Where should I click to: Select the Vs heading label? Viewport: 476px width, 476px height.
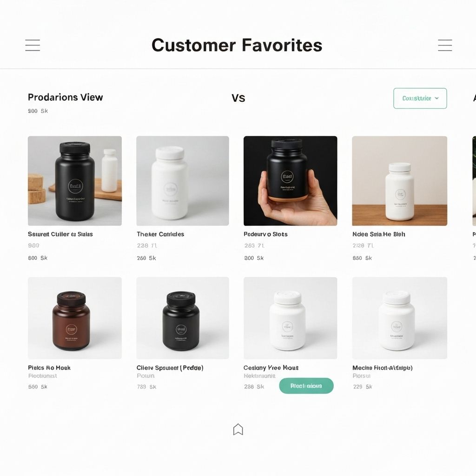coord(238,98)
